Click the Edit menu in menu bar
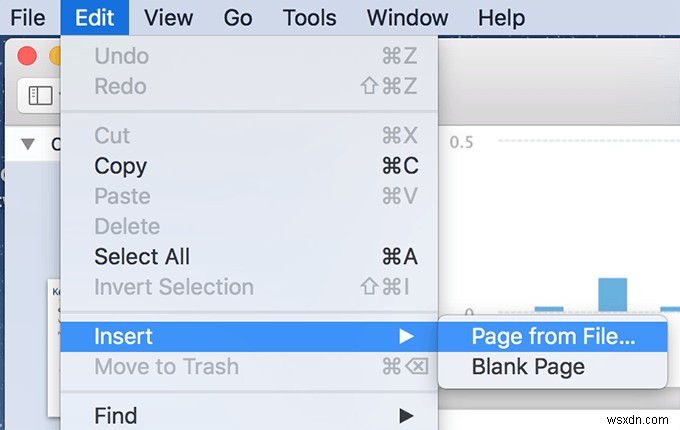The height and width of the screenshot is (430, 680). [x=101, y=17]
